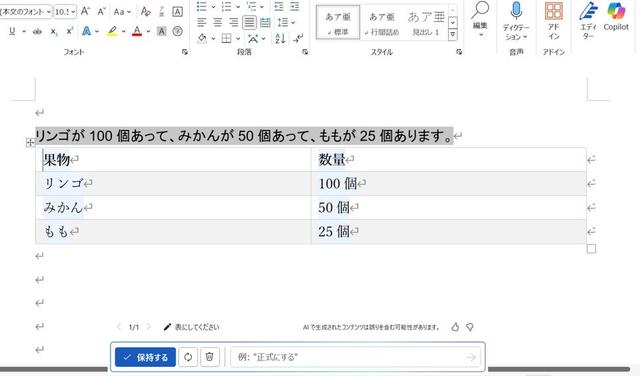Toggle superscript formatting

pos(69,31)
